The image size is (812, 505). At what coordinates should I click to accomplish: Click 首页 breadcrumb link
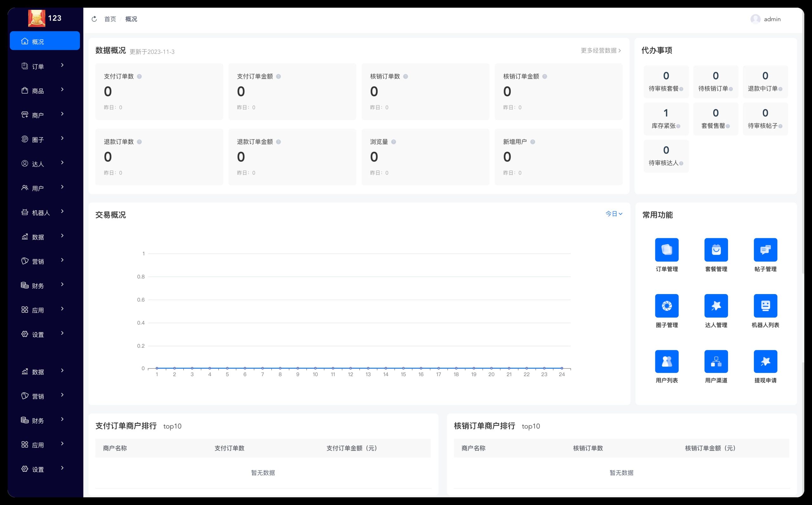point(110,19)
